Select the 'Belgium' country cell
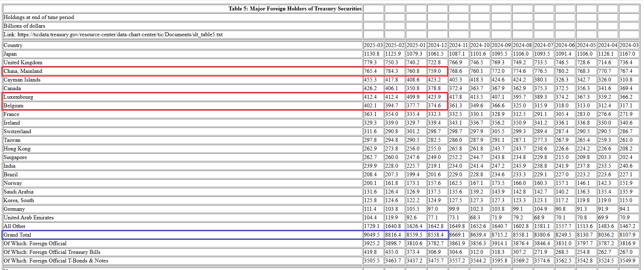The image size is (644, 270). coord(183,106)
